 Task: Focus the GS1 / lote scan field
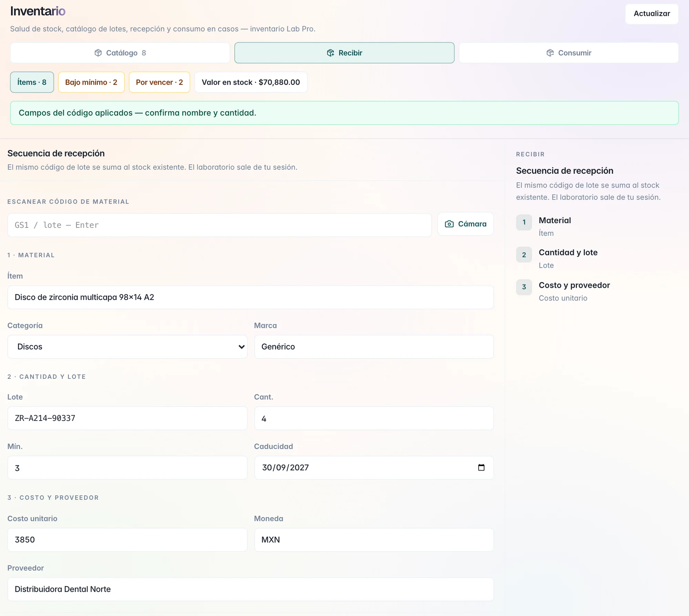click(x=219, y=225)
